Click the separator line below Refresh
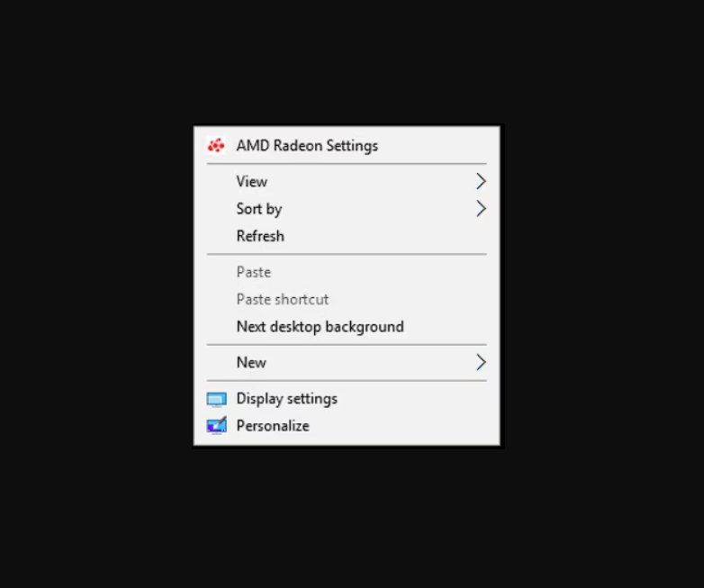The width and height of the screenshot is (704, 588). pyautogui.click(x=347, y=254)
